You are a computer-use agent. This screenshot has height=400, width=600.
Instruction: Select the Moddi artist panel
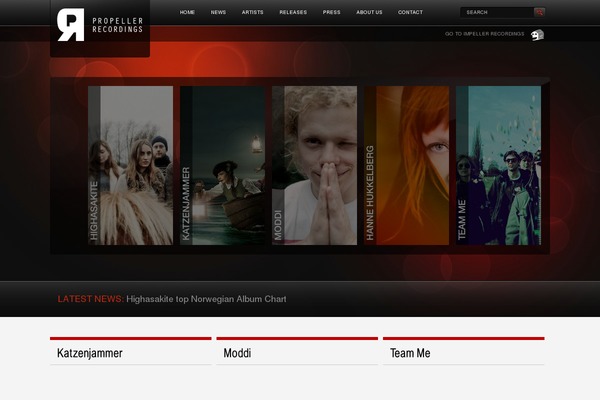point(315,165)
